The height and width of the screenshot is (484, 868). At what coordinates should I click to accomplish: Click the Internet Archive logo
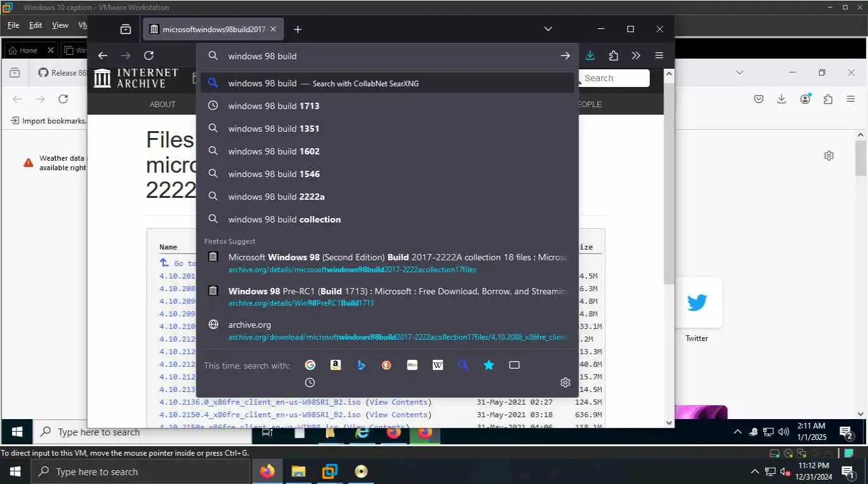(136, 78)
